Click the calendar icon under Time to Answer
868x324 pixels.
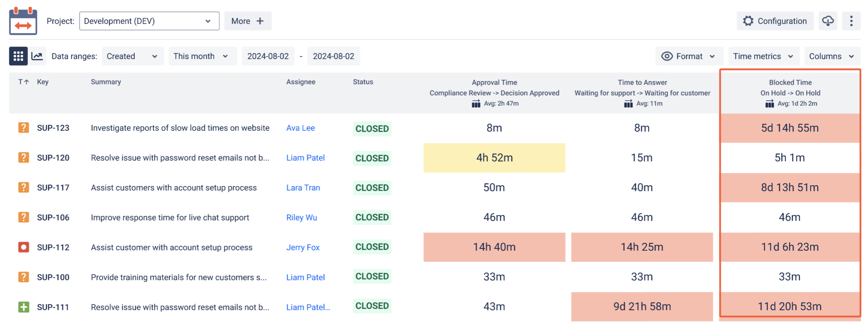tap(628, 104)
